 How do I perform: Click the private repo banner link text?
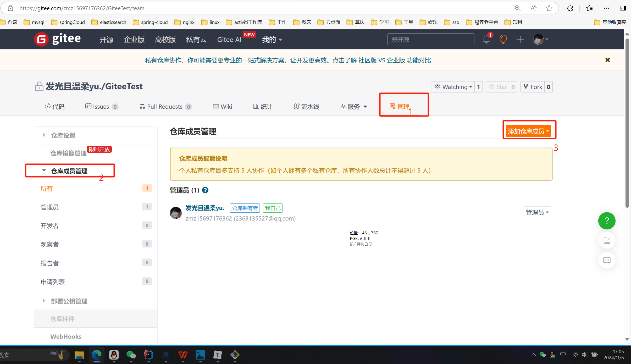[x=288, y=60]
